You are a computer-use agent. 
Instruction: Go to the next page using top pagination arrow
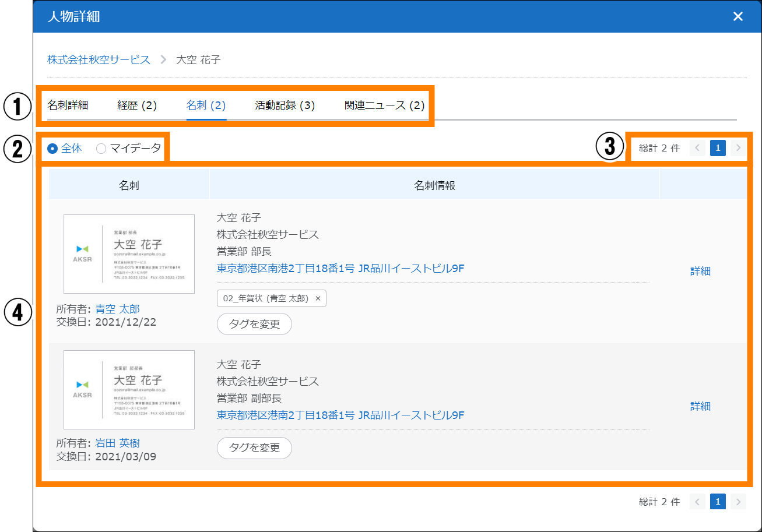(x=738, y=149)
